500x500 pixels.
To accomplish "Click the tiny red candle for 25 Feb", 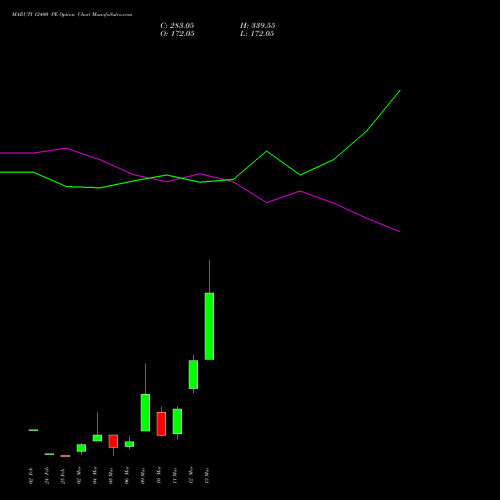I will (x=65, y=456).
